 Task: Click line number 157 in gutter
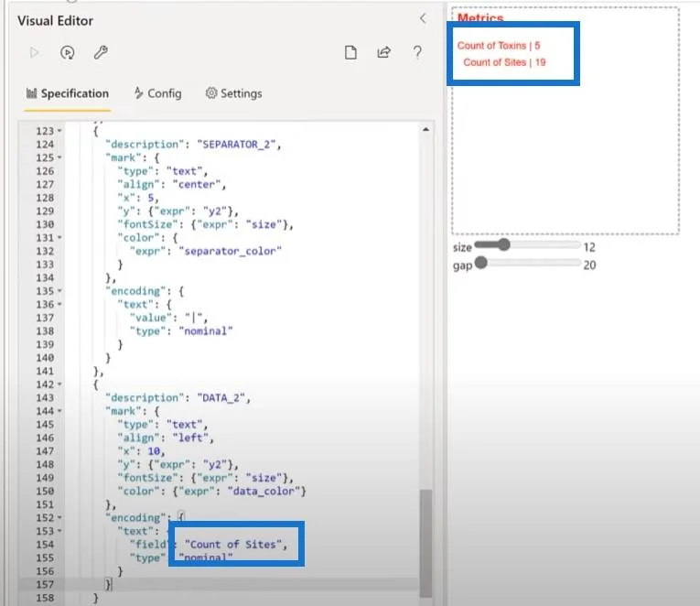pos(45,584)
